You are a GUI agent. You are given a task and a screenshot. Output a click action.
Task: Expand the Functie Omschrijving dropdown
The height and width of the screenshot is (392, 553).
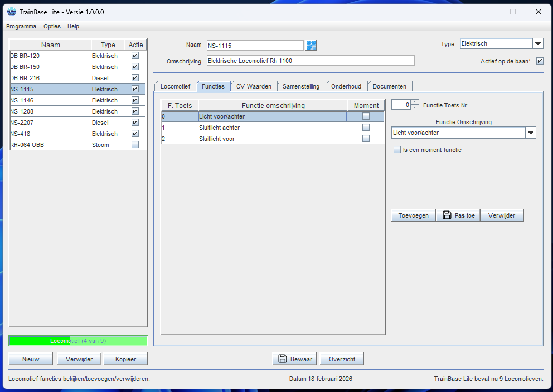[x=530, y=133]
